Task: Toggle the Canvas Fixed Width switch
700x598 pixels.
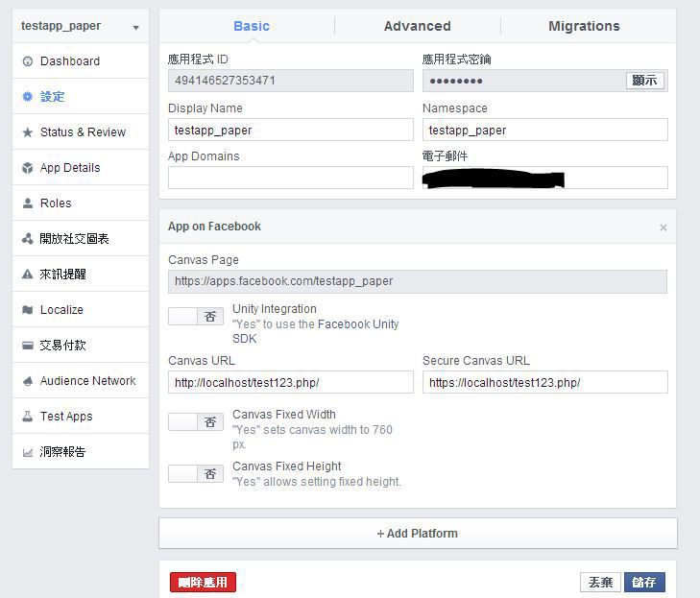Action: pyautogui.click(x=196, y=421)
